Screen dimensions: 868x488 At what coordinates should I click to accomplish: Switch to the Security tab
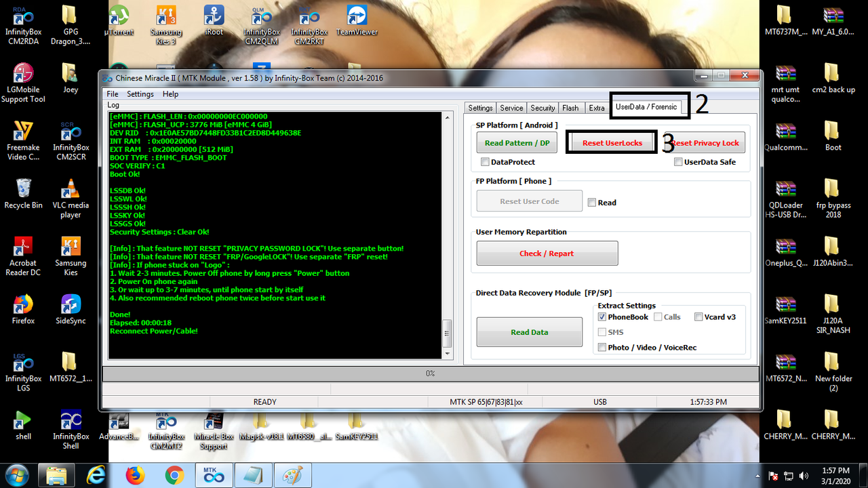tap(542, 108)
